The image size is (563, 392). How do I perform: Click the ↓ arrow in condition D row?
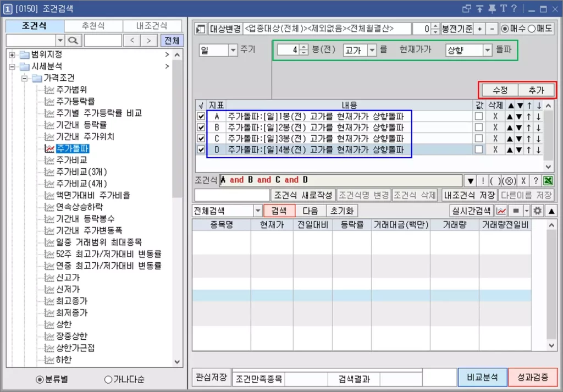539,150
